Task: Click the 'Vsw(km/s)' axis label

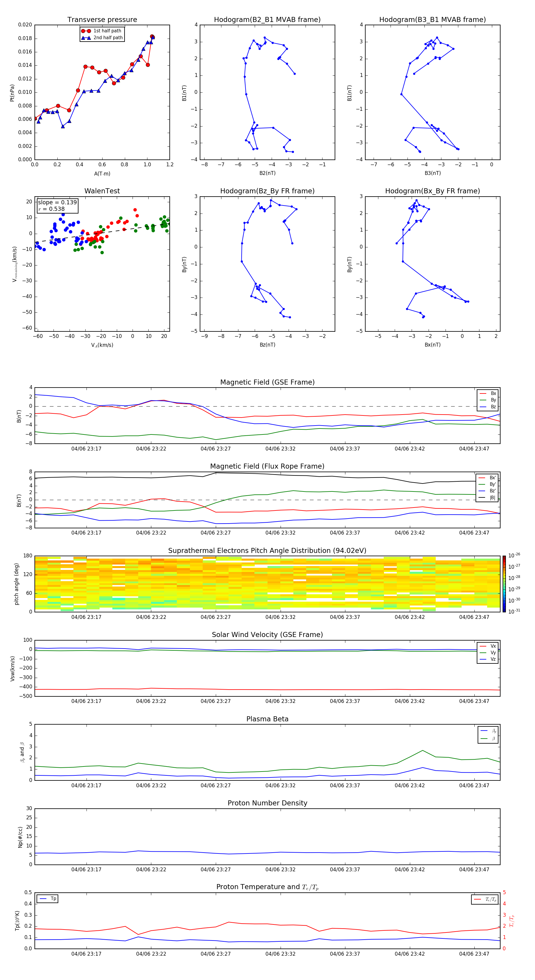Action: point(12,668)
